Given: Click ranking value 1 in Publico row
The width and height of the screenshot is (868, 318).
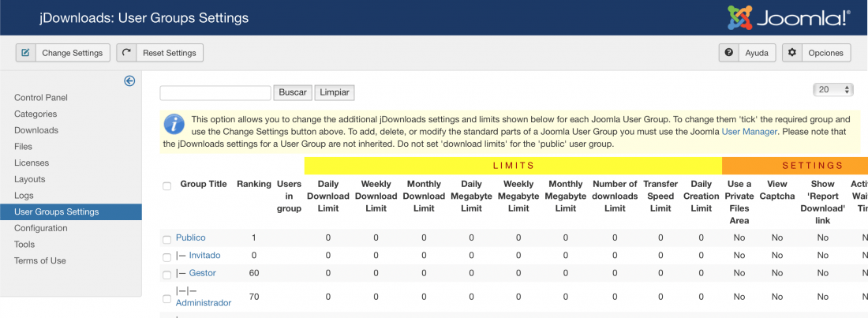Looking at the screenshot, I should coord(254,237).
